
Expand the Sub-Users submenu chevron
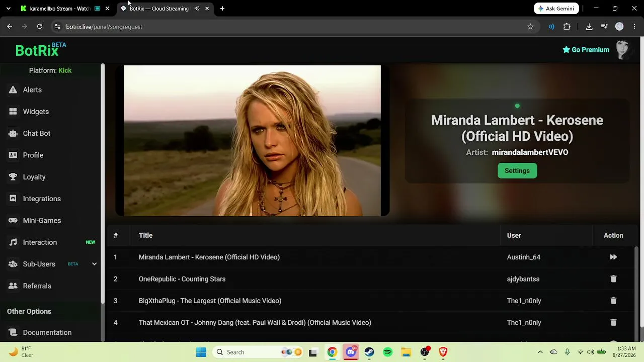point(94,264)
